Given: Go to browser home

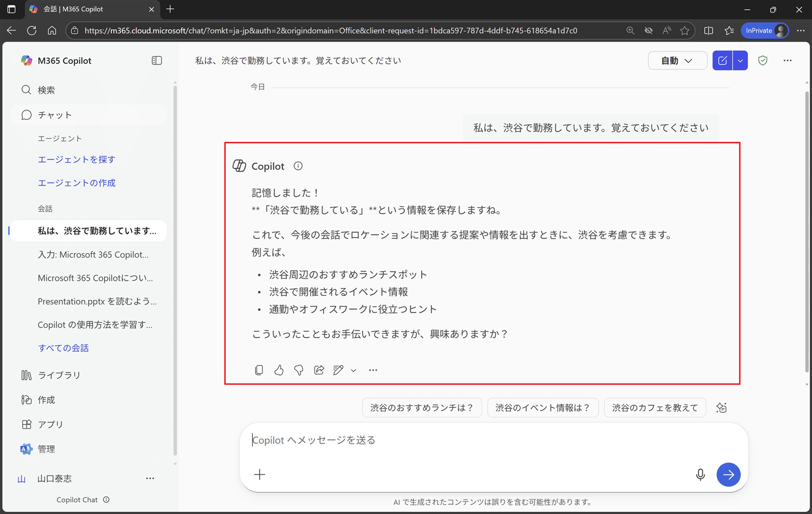Looking at the screenshot, I should (52, 30).
